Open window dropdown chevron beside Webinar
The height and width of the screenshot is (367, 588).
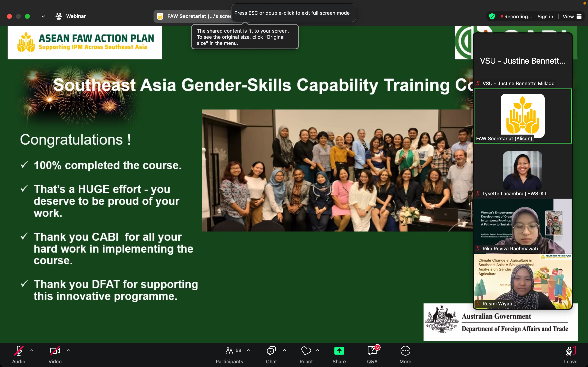pos(43,16)
